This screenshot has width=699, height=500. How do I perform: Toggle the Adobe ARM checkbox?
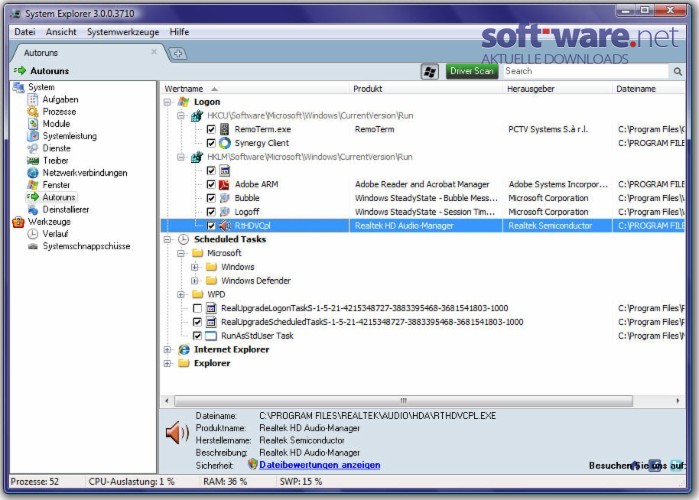(x=211, y=184)
